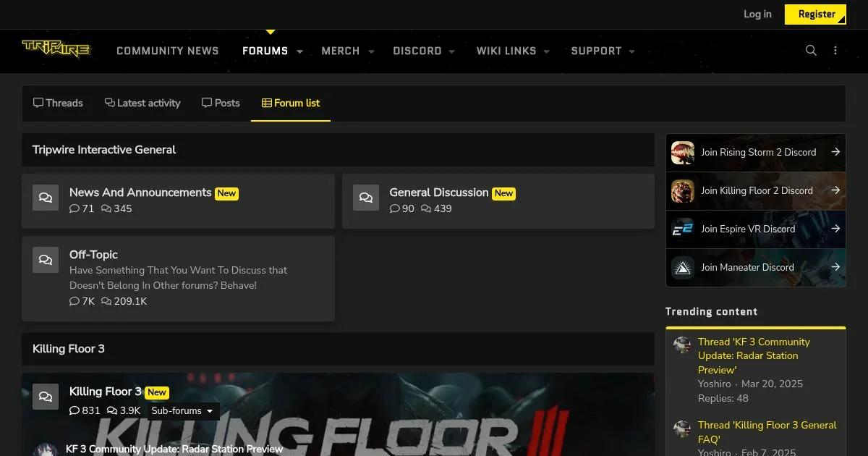Click the Off-Topic forum description text
Viewport: 868px width, 456px height.
click(179, 278)
